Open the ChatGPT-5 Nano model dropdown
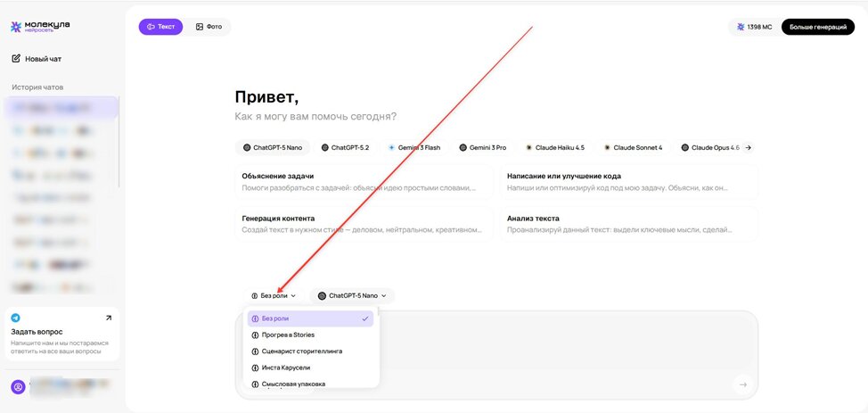 [x=352, y=295]
